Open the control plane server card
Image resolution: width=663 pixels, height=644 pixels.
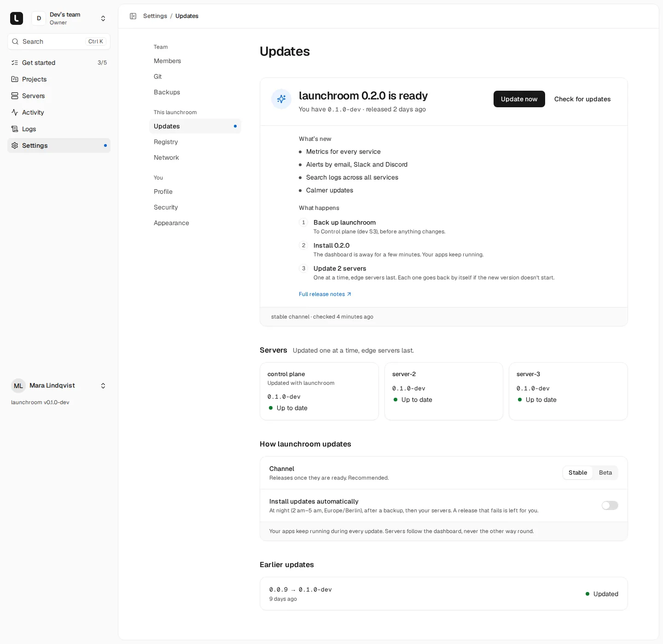click(x=319, y=391)
